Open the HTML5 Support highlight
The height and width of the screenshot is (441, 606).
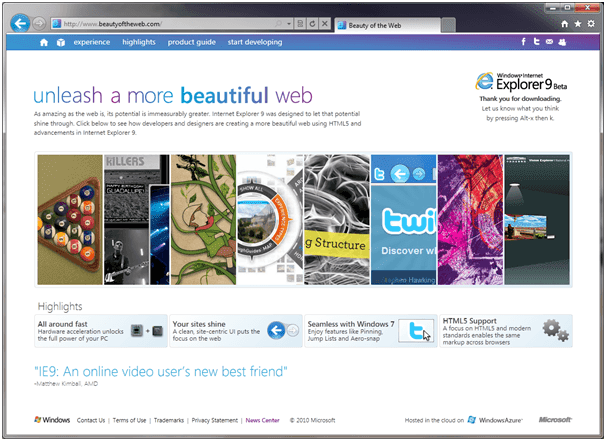click(x=506, y=331)
